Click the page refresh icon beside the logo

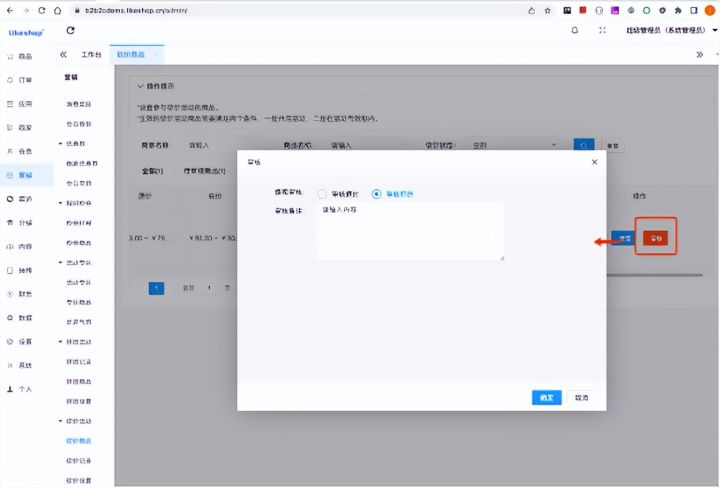[70, 30]
